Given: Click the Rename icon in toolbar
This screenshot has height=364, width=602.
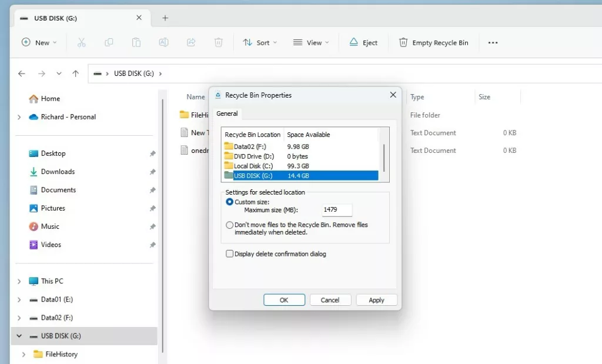Looking at the screenshot, I should (163, 42).
